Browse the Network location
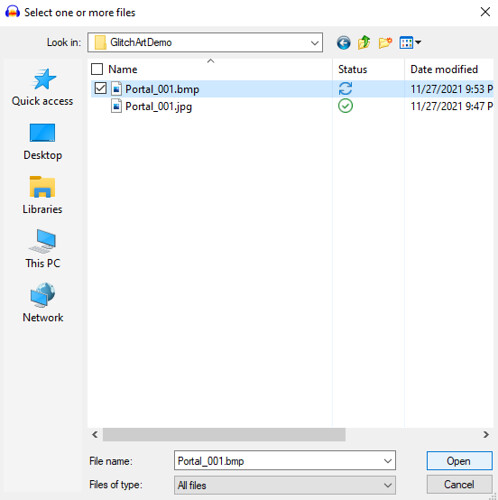This screenshot has width=498, height=500. 42,303
